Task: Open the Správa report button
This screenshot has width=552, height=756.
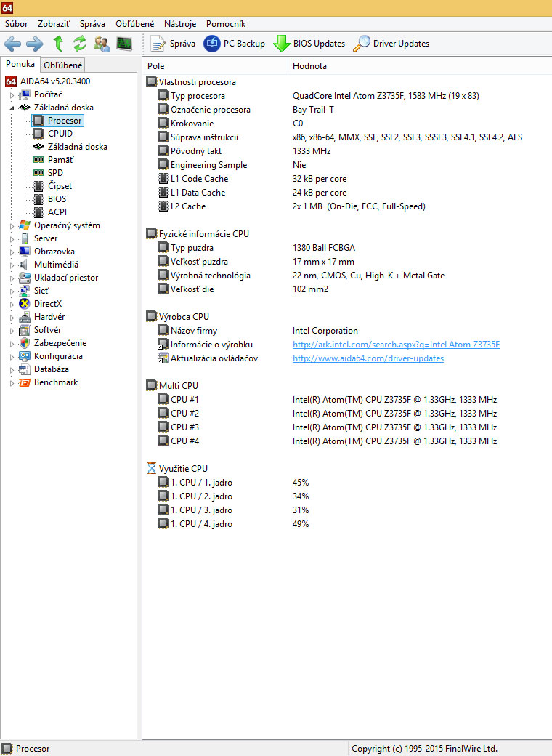Action: pyautogui.click(x=173, y=44)
